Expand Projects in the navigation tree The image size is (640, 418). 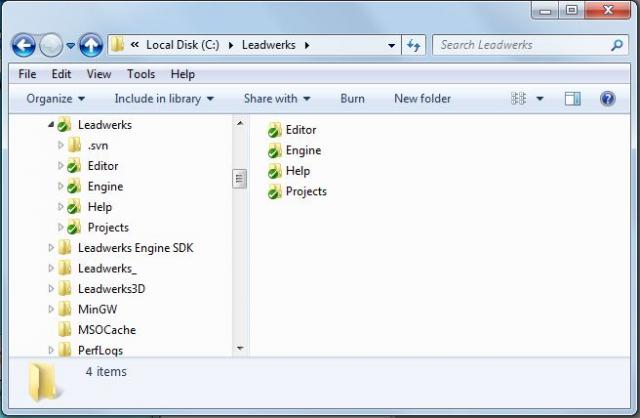click(60, 227)
